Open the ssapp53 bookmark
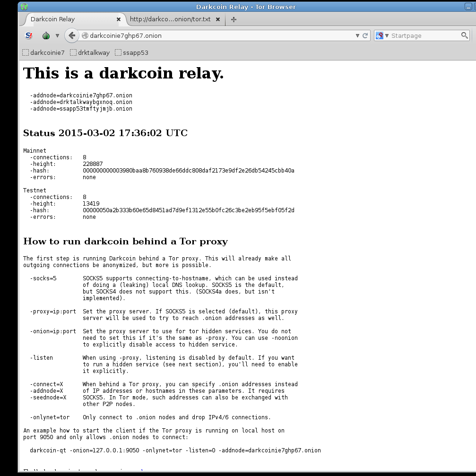The image size is (476, 476). pos(132,52)
